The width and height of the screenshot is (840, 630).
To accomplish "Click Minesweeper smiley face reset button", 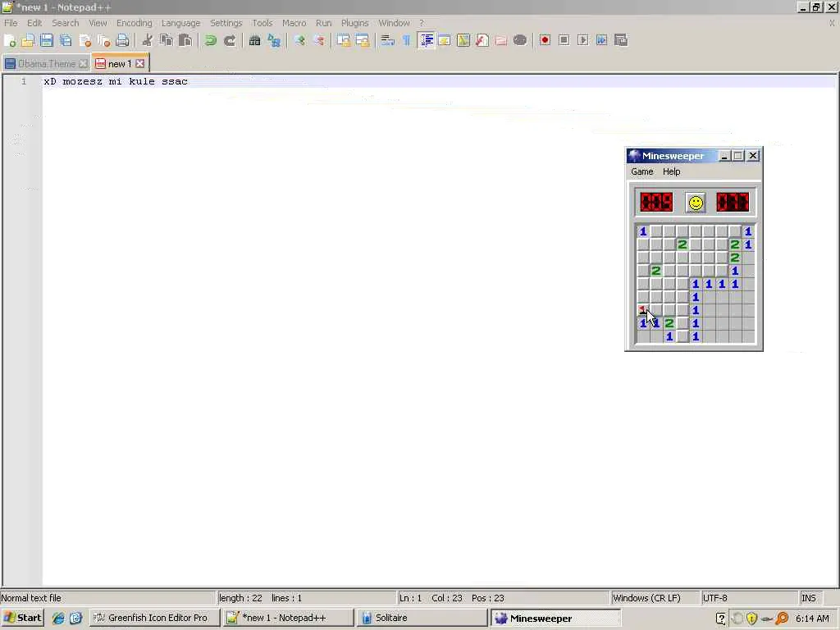I will (x=696, y=203).
